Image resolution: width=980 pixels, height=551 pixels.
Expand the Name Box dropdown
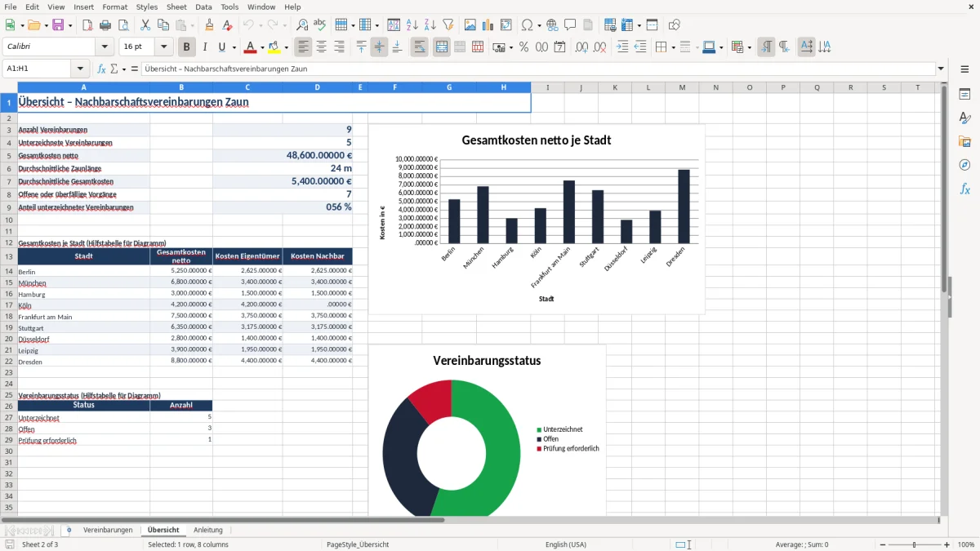(x=80, y=69)
